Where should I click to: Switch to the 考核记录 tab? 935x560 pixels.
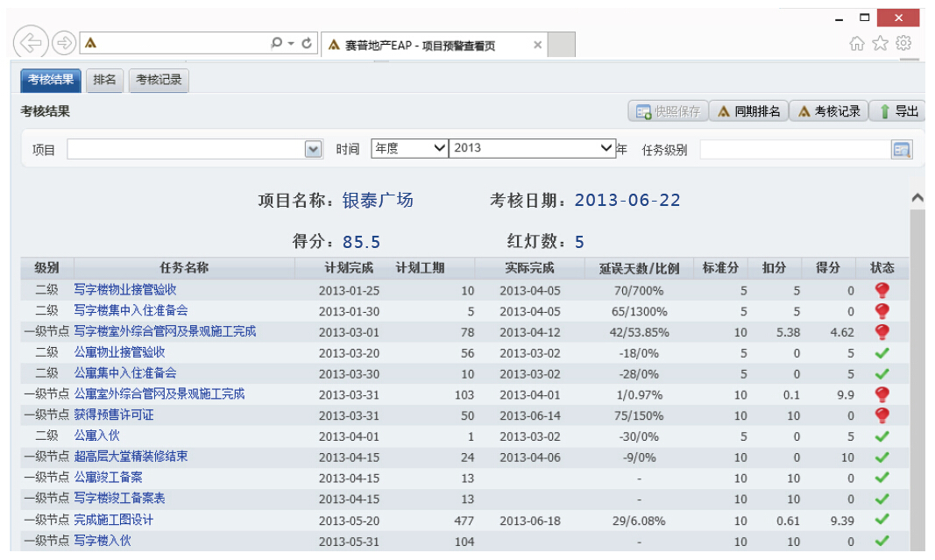pos(159,81)
